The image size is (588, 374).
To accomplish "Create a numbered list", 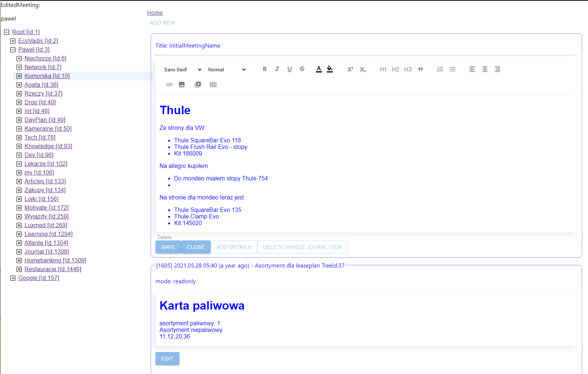I will (440, 69).
